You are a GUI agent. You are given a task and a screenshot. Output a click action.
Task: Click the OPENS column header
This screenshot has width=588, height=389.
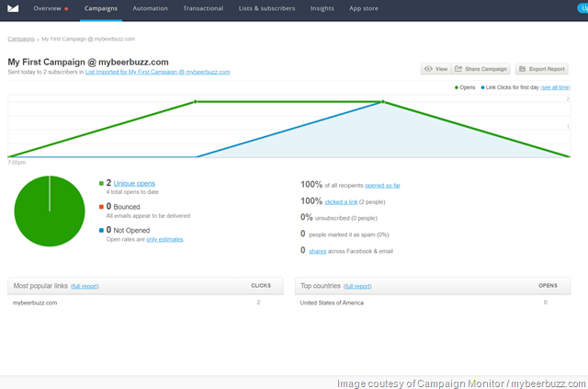pyautogui.click(x=548, y=286)
